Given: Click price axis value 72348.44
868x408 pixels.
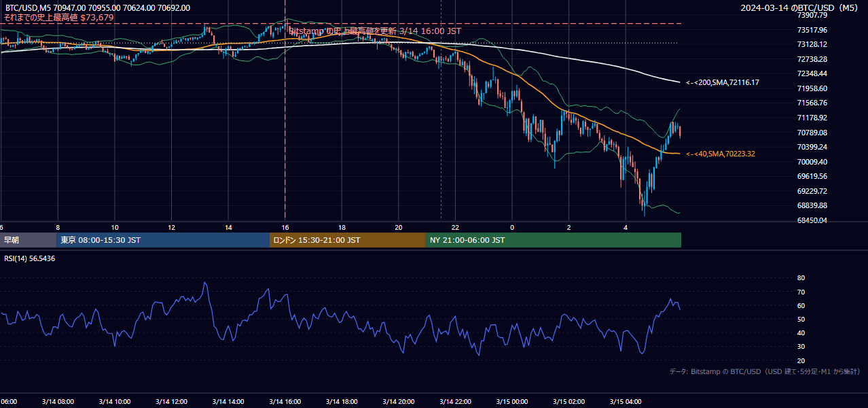Looking at the screenshot, I should [x=812, y=73].
